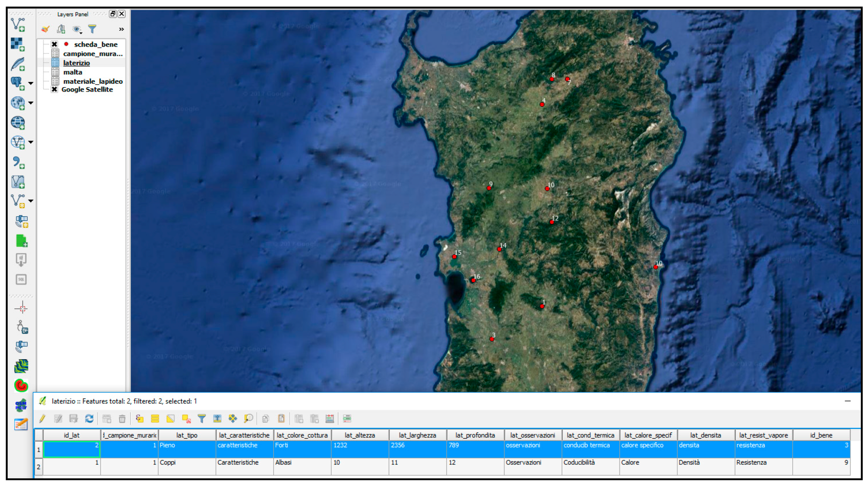Viewport: 868px width, 486px height.
Task: Select the malta layer in the tree
Action: [x=72, y=72]
